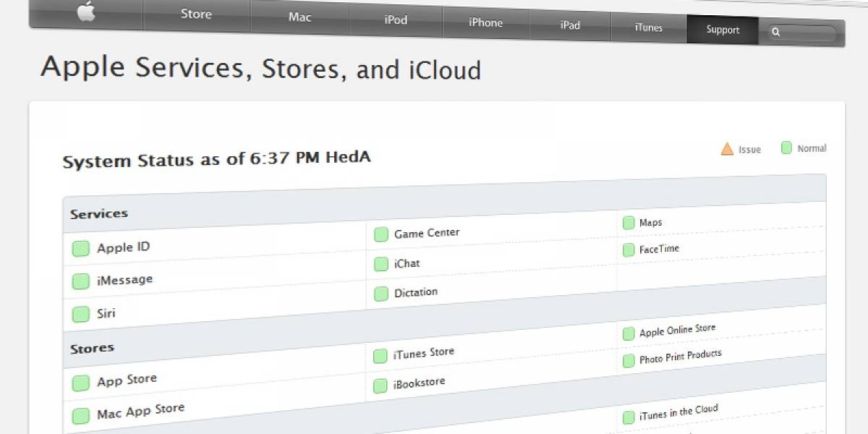The width and height of the screenshot is (868, 434).
Task: Click the Issue legend text
Action: [749, 150]
